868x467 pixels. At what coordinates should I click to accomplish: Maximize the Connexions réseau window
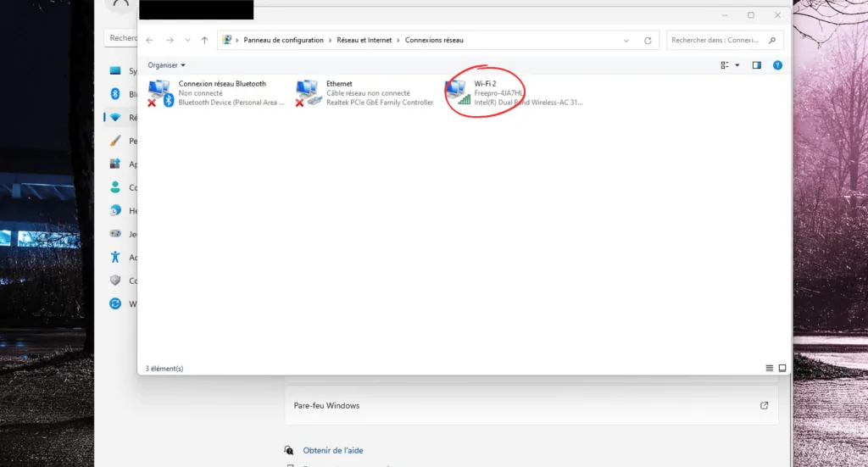[x=751, y=15]
